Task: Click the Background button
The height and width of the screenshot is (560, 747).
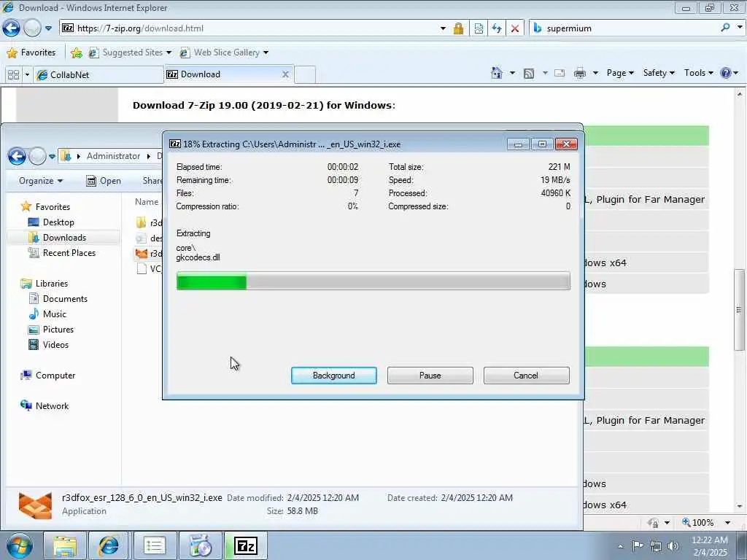Action: point(334,376)
